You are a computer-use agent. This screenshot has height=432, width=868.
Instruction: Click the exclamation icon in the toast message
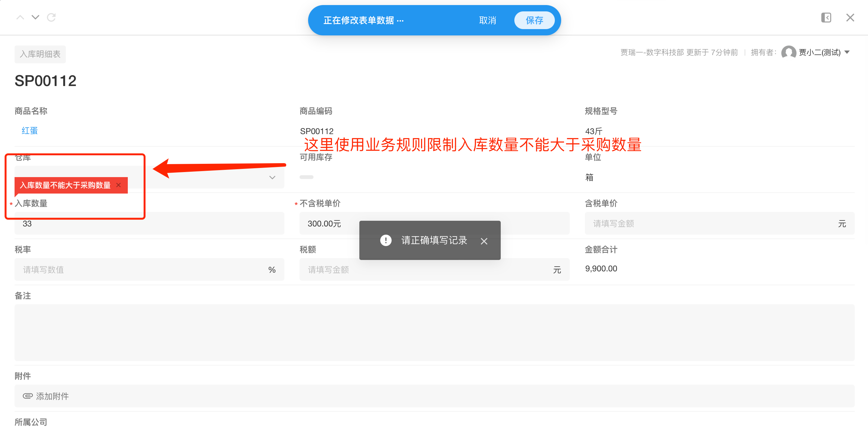(x=386, y=240)
